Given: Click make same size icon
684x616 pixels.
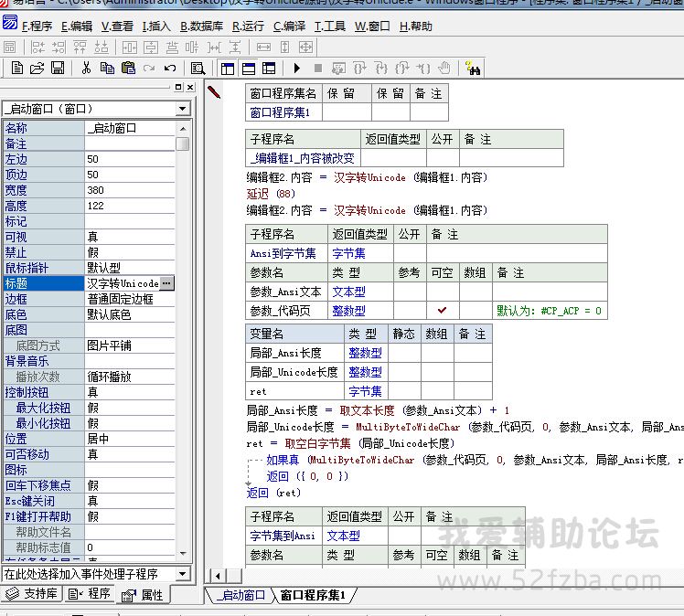Looking at the screenshot, I should click(305, 48).
